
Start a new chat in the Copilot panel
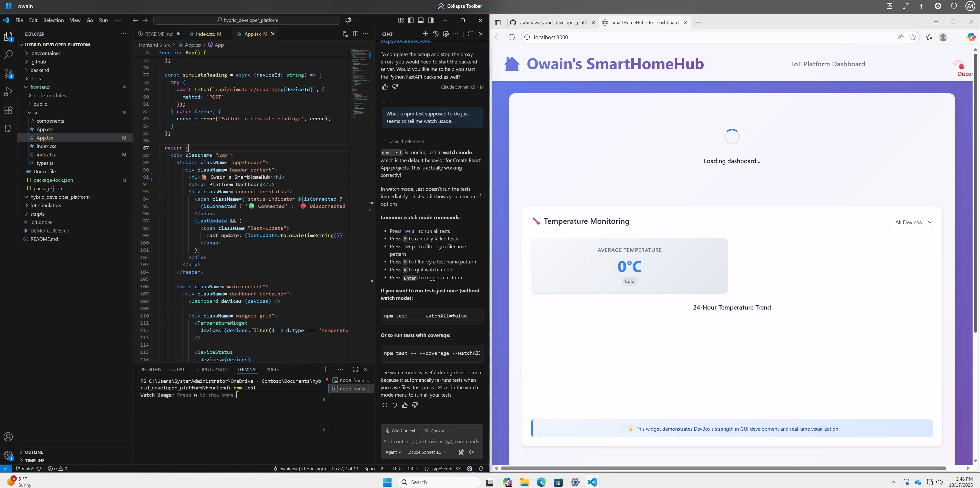coord(426,34)
